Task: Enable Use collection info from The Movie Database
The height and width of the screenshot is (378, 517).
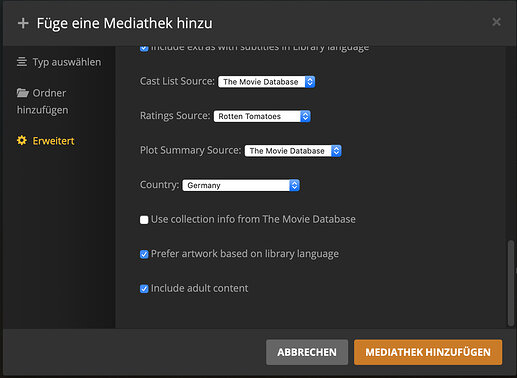Action: tap(144, 220)
